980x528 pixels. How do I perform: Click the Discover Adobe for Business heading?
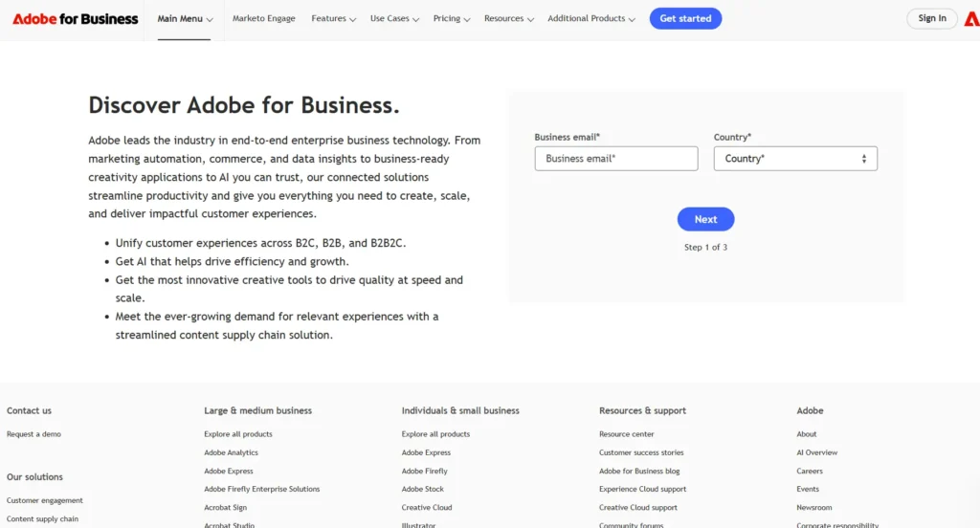pos(244,105)
